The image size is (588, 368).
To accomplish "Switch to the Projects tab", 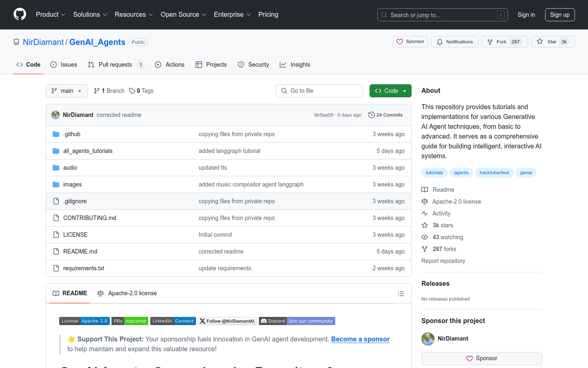I will click(211, 65).
